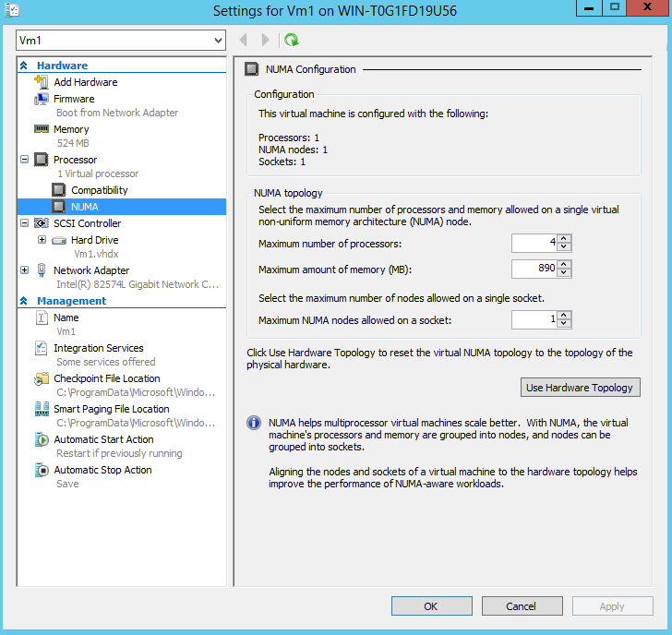The height and width of the screenshot is (635, 672).
Task: Click the Automatic Stop Action icon
Action: pos(42,470)
